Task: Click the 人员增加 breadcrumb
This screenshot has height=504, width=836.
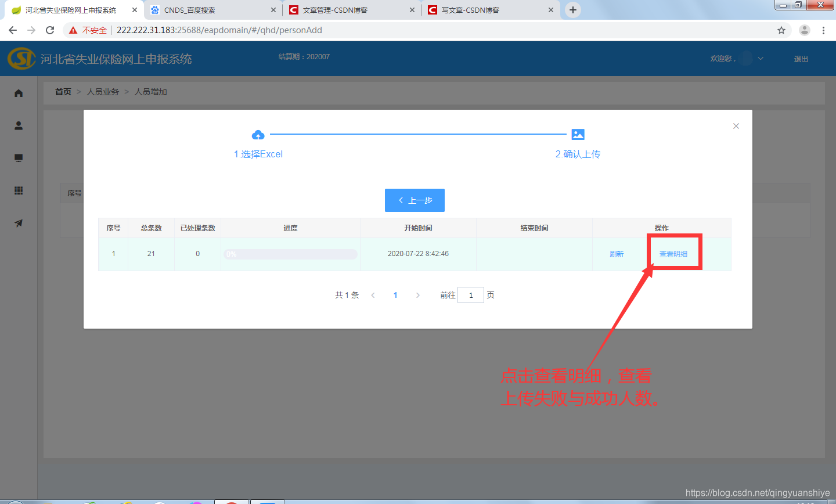Action: pos(151,92)
